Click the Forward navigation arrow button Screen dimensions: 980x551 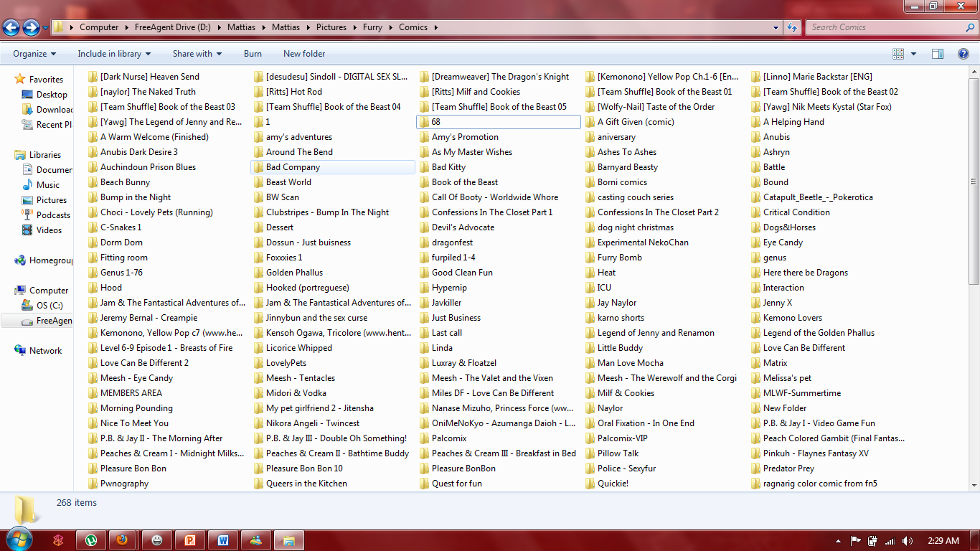(x=31, y=27)
